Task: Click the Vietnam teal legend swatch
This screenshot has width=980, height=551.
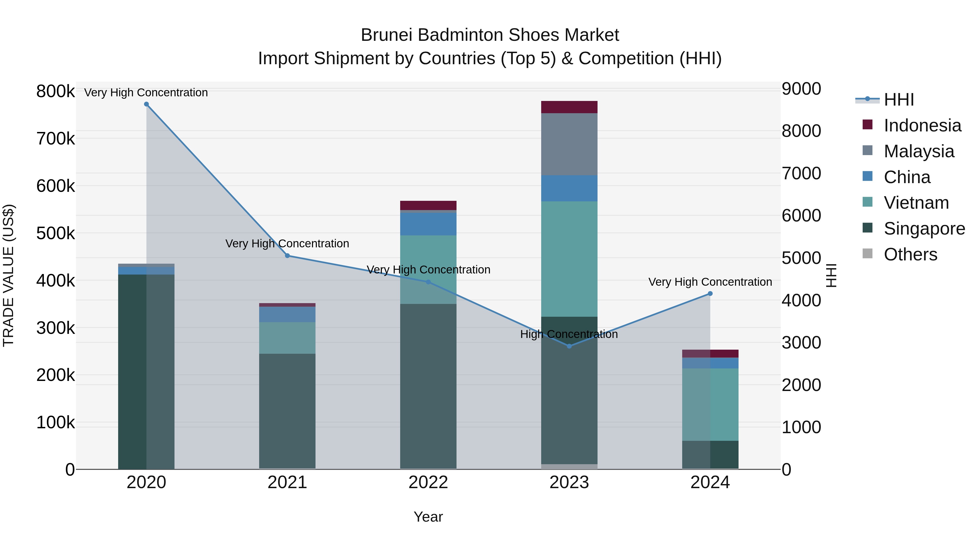Action: coord(867,202)
